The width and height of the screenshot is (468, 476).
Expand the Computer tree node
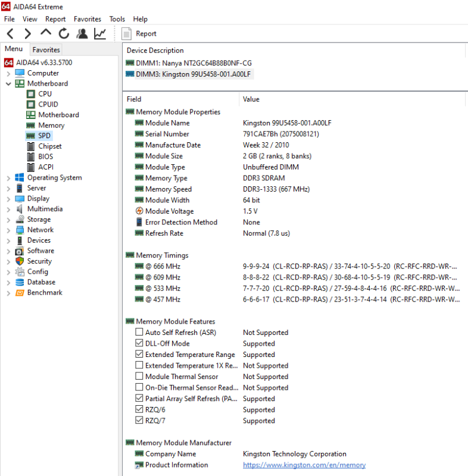tap(8, 73)
